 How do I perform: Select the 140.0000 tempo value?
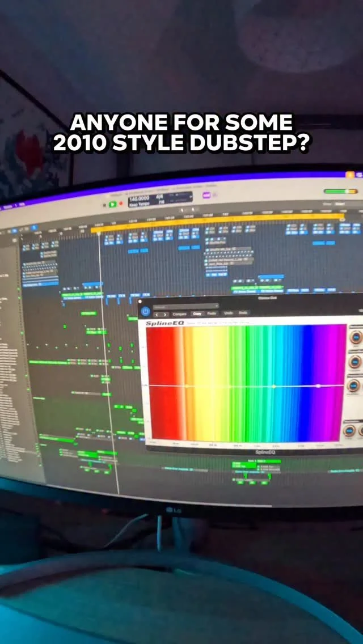pos(140,199)
